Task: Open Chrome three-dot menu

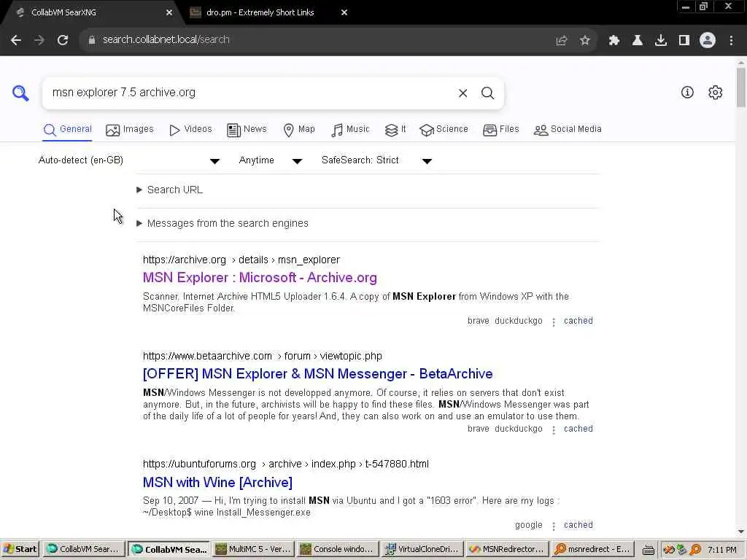Action: [731, 41]
